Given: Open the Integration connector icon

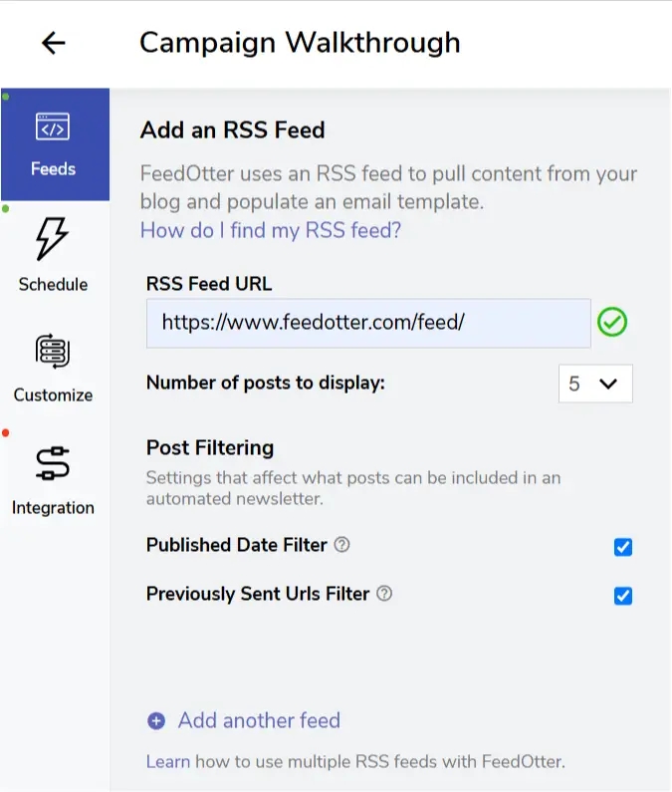Looking at the screenshot, I should [x=53, y=463].
